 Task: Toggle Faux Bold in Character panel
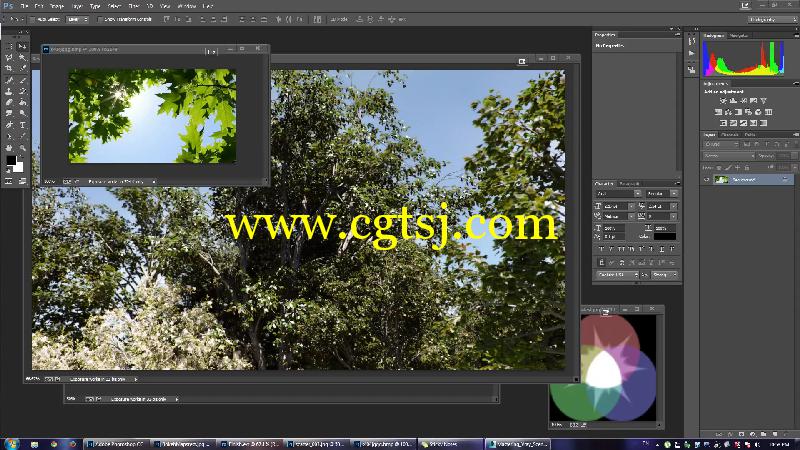click(x=601, y=249)
